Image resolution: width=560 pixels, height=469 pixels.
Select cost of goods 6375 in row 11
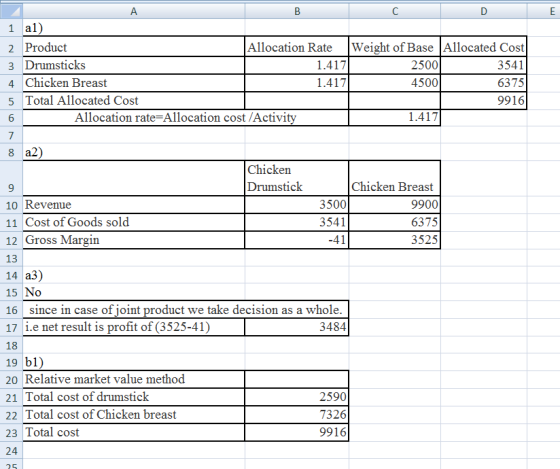(x=395, y=222)
